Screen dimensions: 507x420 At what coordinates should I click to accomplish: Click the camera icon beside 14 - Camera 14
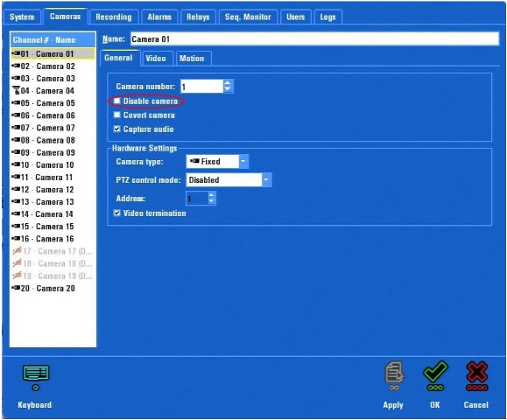tap(16, 213)
